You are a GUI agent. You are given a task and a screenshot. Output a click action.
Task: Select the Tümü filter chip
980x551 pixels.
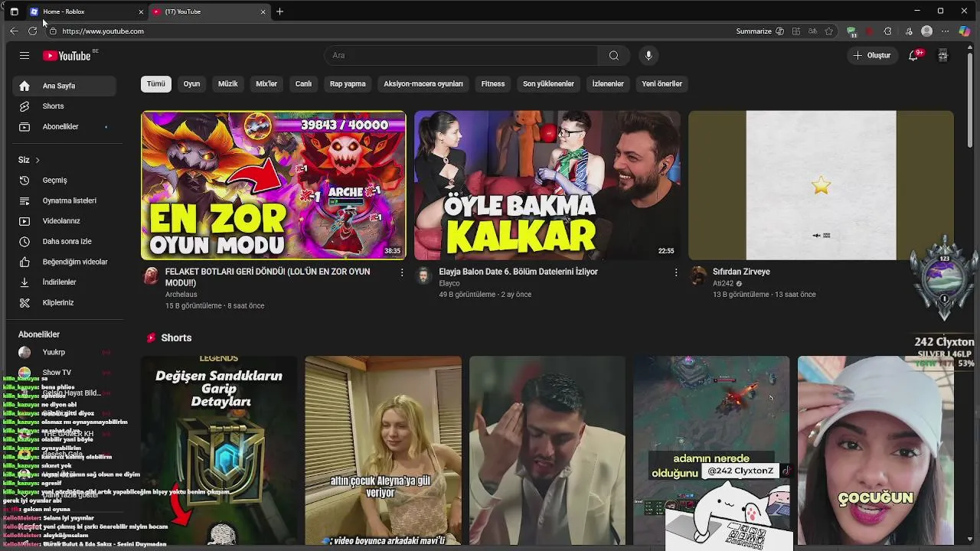point(156,83)
